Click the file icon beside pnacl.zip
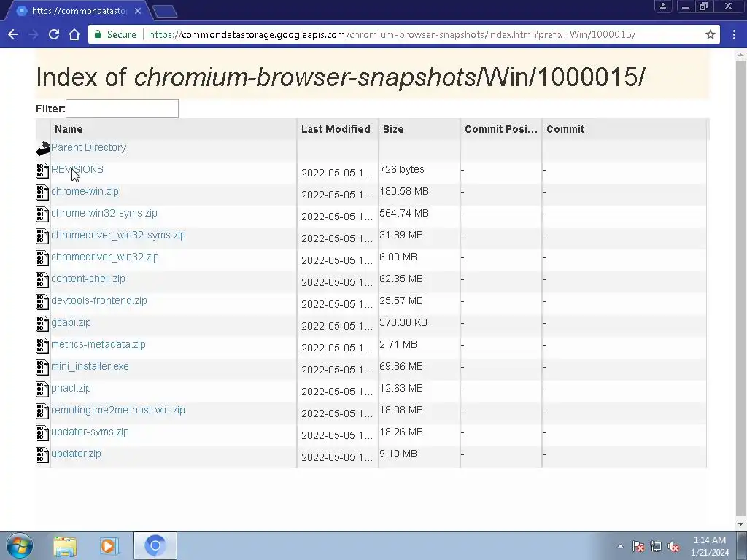Screen dimensions: 747x560 coord(42,389)
